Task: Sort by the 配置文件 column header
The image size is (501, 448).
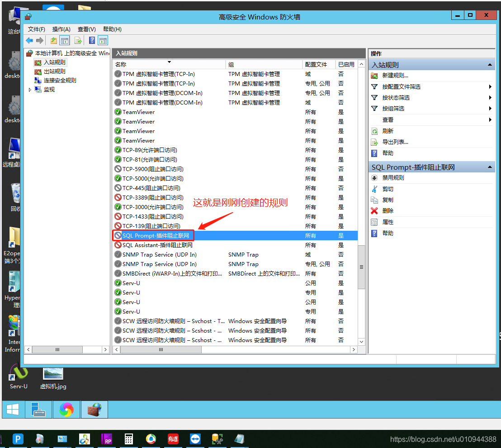Action: tap(319, 65)
